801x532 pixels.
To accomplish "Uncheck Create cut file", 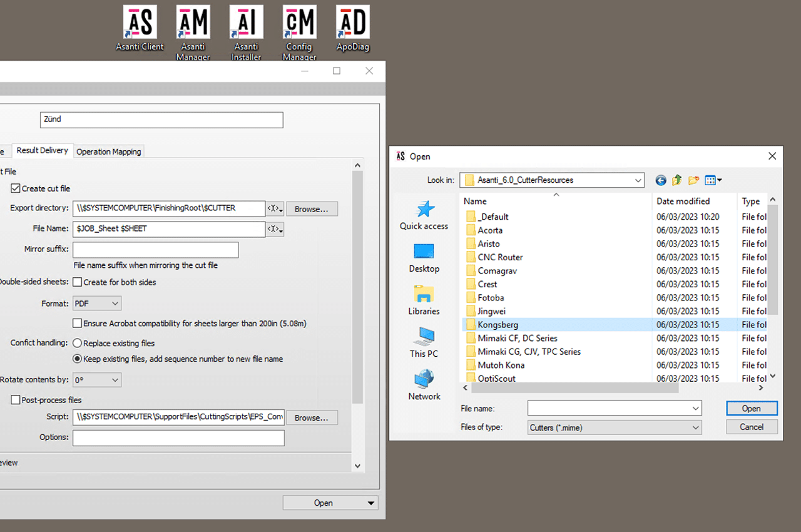I will pos(15,188).
